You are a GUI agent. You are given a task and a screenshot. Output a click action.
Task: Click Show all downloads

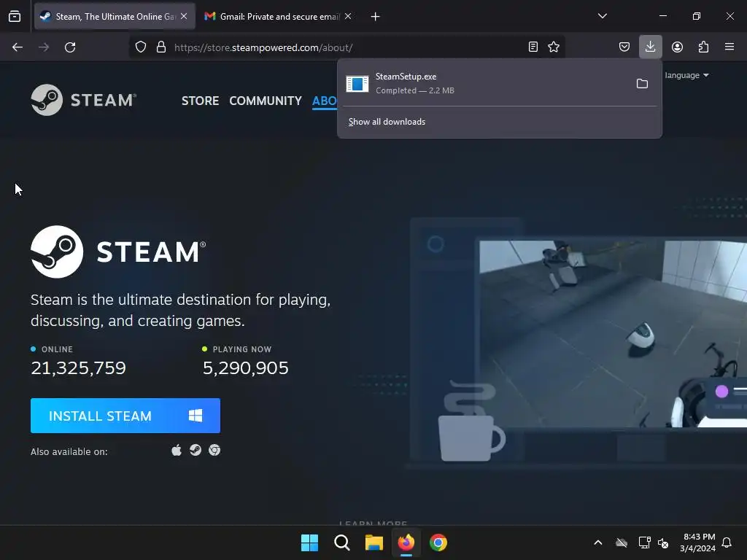(x=387, y=122)
